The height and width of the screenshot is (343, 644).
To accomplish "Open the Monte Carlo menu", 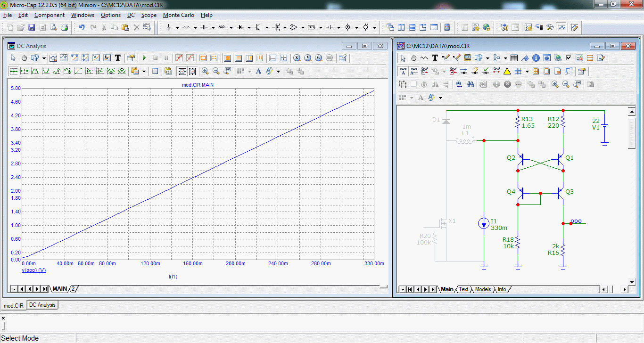I will (179, 15).
